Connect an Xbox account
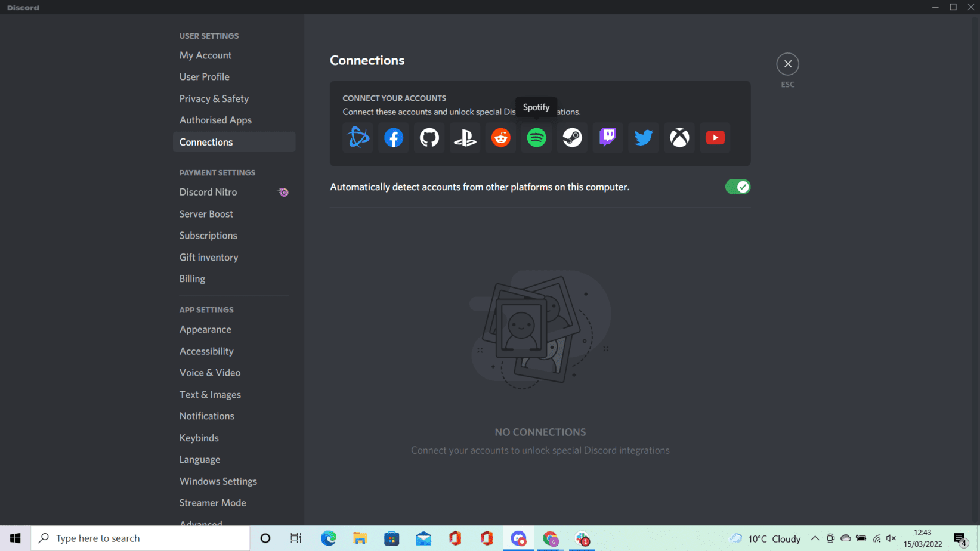Screen dimensions: 980x551 click(679, 138)
